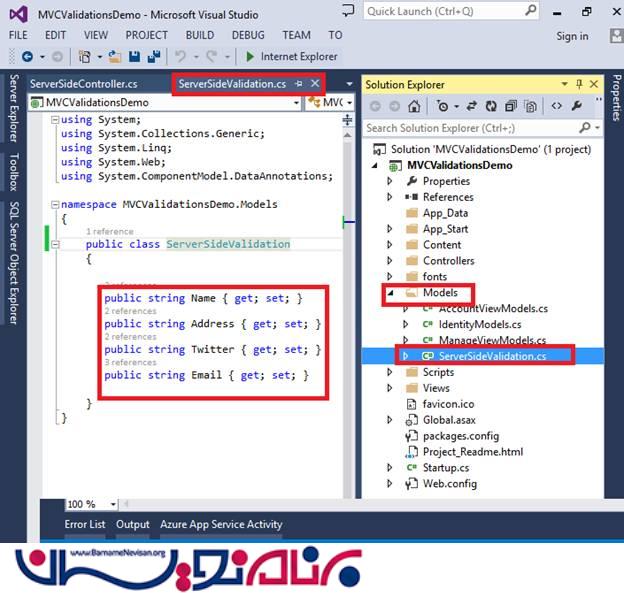This screenshot has height=593, width=624.
Task: Click the Collapse All icon
Action: (510, 106)
